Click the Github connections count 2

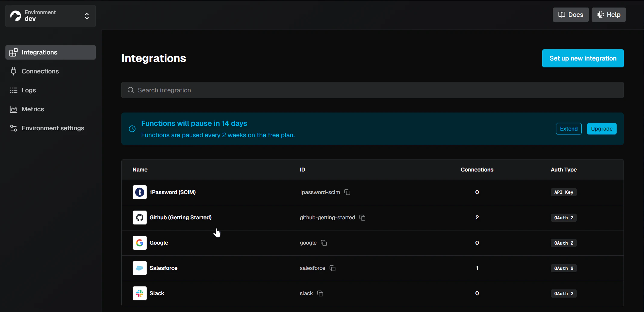[477, 218]
